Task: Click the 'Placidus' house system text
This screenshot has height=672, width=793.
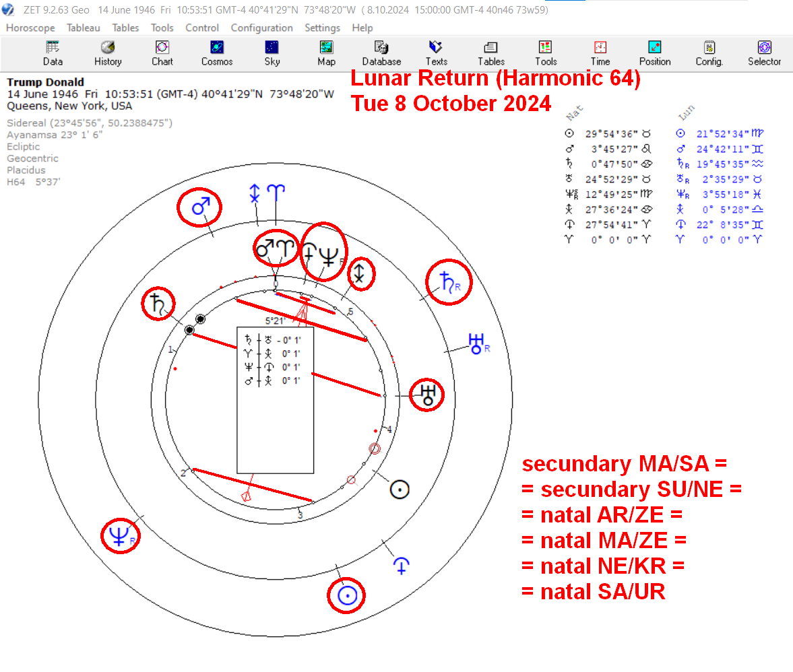Action: pyautogui.click(x=26, y=170)
